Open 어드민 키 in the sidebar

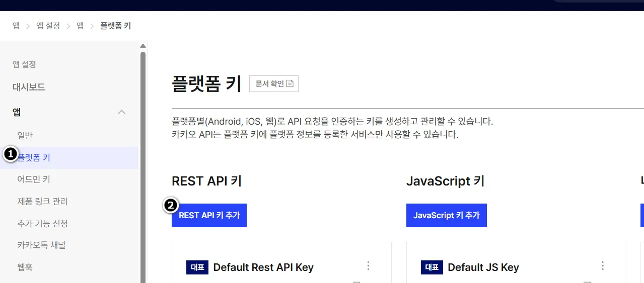point(33,179)
